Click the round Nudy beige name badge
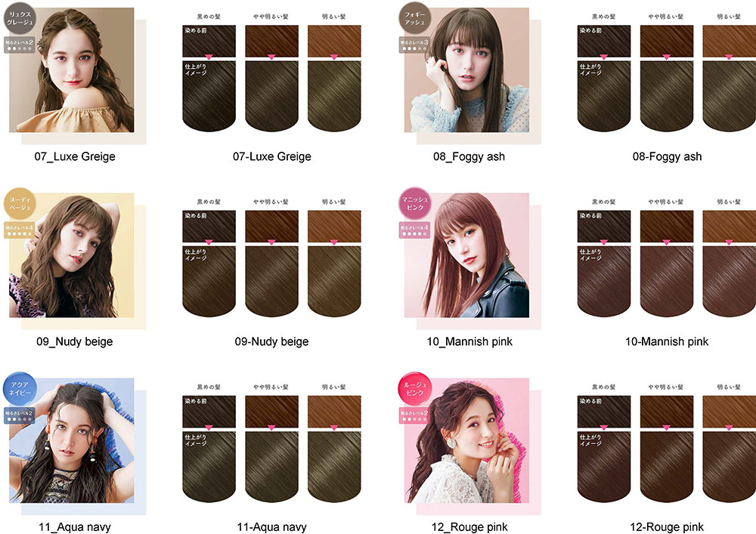 [x=20, y=202]
